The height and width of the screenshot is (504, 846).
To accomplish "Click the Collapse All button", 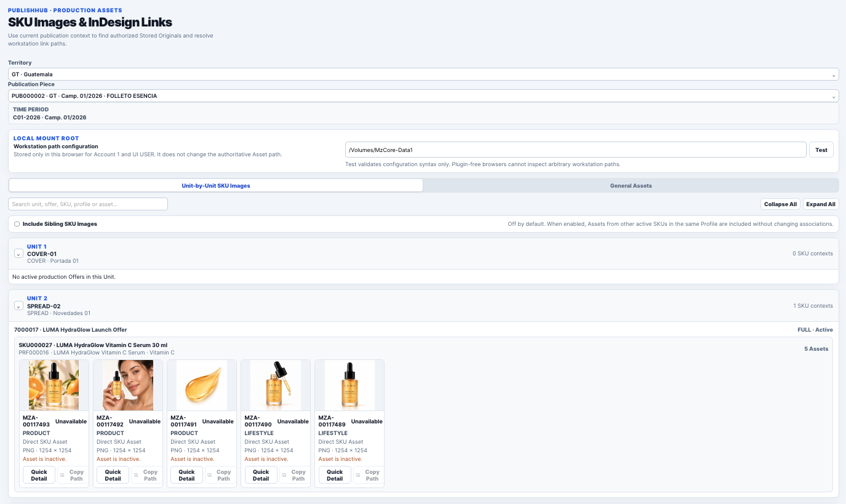I will click(x=780, y=204).
